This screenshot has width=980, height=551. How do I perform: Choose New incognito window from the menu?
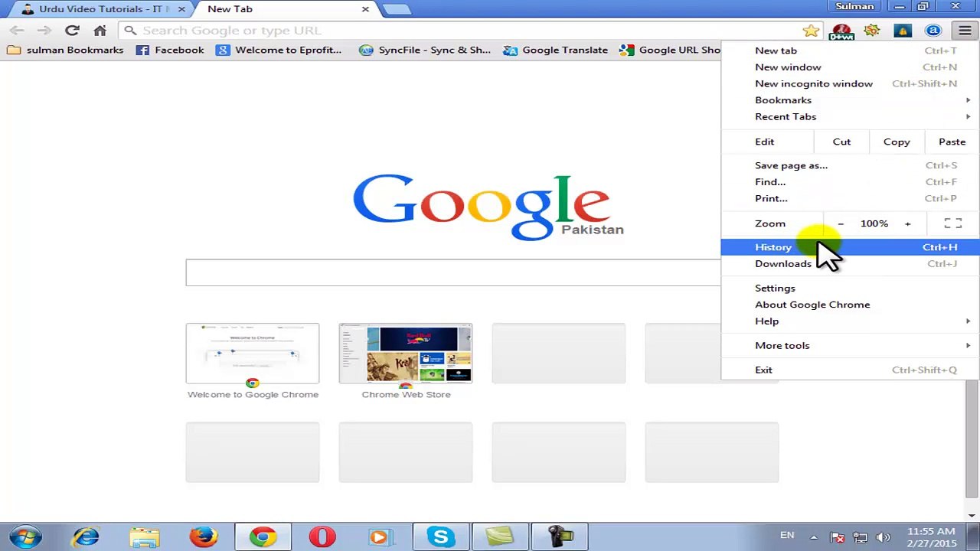point(850,83)
